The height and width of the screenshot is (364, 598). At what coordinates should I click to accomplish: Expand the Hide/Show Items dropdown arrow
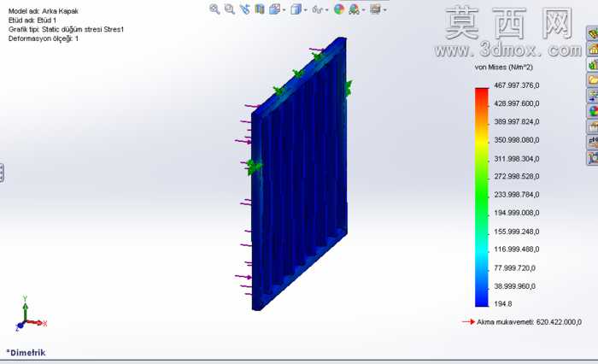[327, 10]
